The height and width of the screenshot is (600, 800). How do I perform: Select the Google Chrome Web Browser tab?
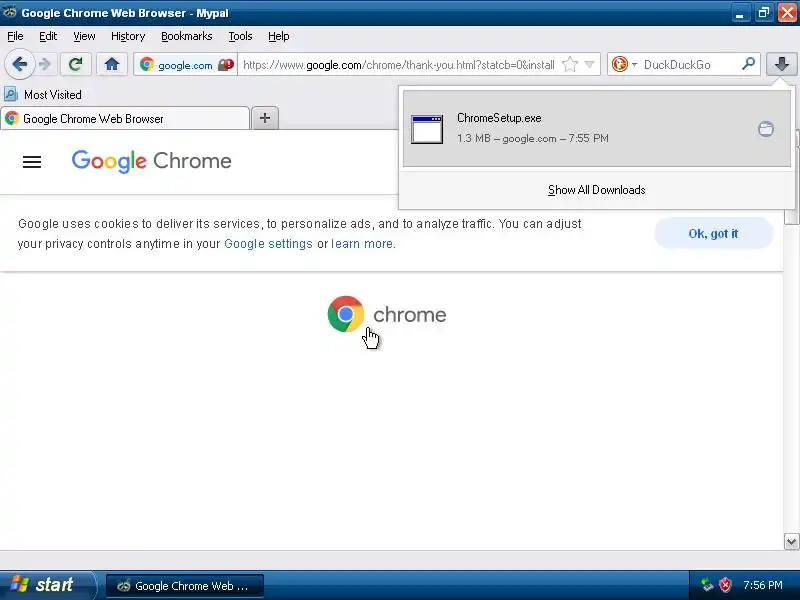(125, 119)
